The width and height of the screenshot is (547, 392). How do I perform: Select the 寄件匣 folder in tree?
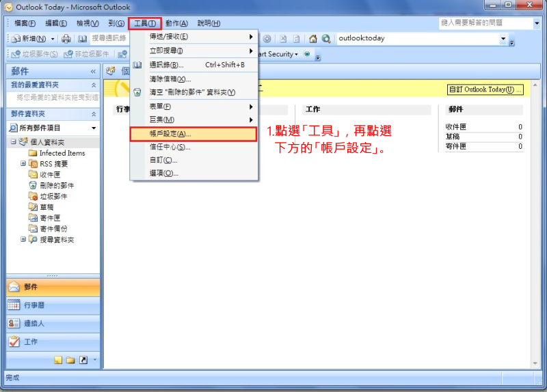pos(44,218)
